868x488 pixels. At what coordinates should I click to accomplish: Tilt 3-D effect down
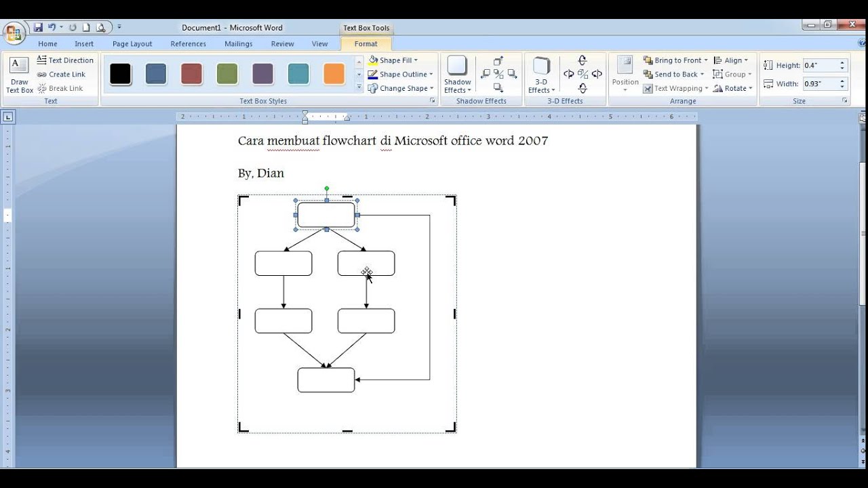[583, 88]
